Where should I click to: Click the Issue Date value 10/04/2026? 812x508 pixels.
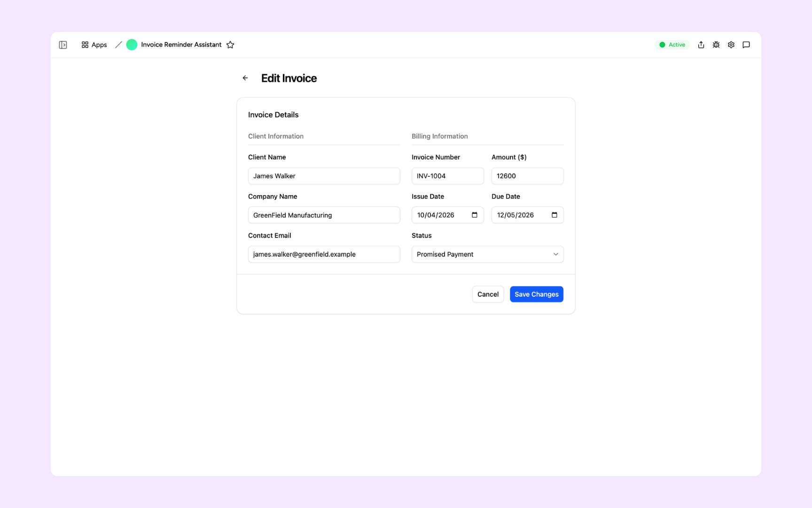pyautogui.click(x=436, y=215)
